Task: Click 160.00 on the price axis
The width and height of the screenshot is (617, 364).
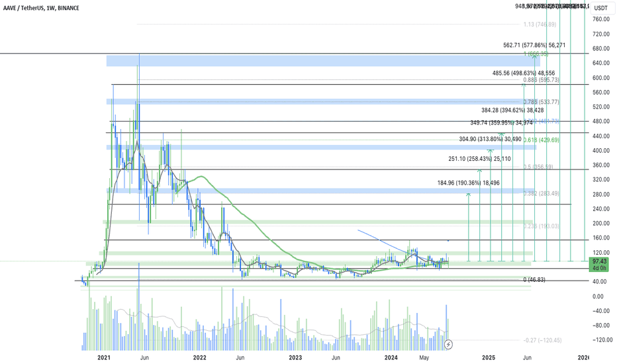Action: pyautogui.click(x=601, y=238)
